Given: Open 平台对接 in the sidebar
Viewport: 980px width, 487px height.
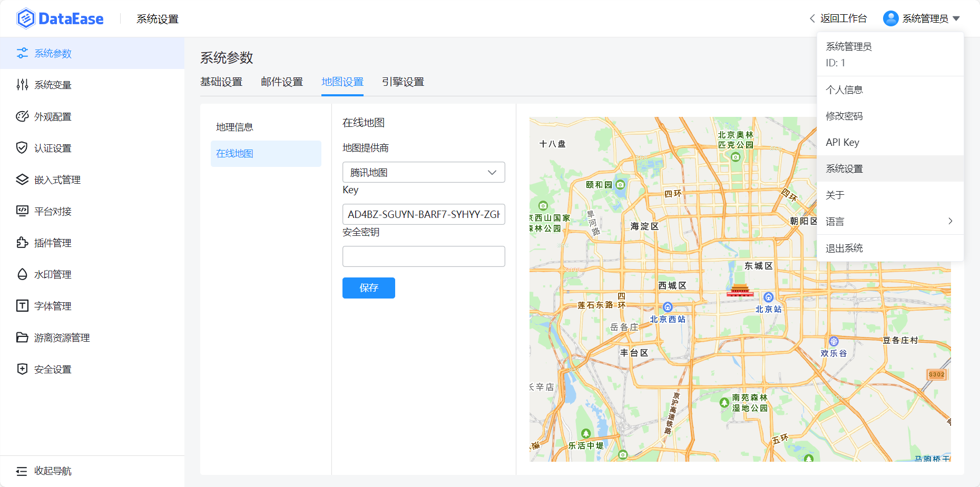Looking at the screenshot, I should pyautogui.click(x=92, y=211).
